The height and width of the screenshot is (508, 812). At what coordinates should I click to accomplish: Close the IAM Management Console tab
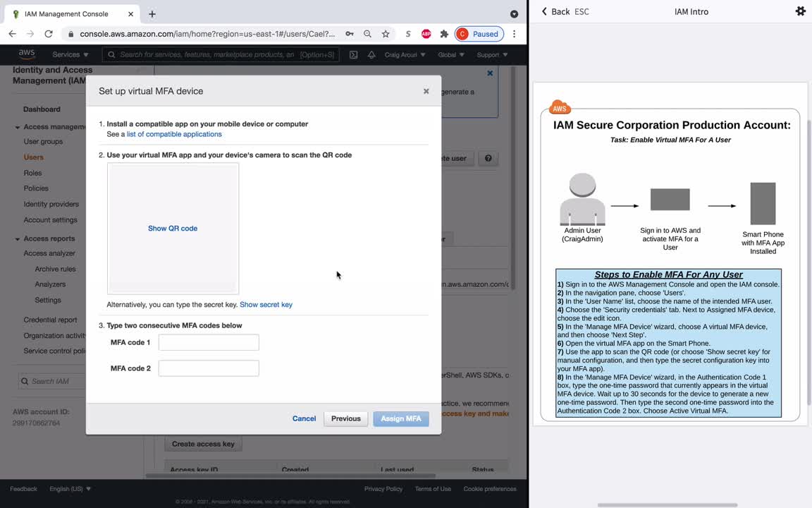click(x=130, y=14)
